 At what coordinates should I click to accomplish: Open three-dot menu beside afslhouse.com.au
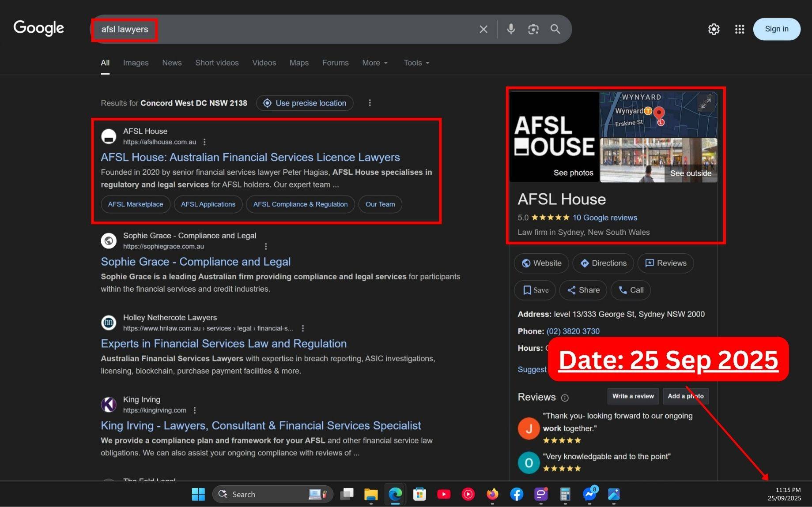tap(204, 142)
